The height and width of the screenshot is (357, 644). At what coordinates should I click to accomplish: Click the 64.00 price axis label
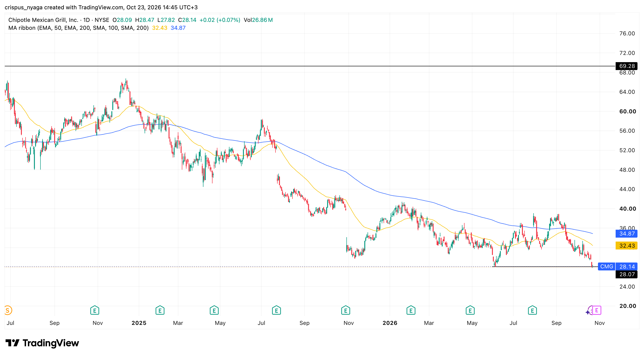pyautogui.click(x=627, y=92)
